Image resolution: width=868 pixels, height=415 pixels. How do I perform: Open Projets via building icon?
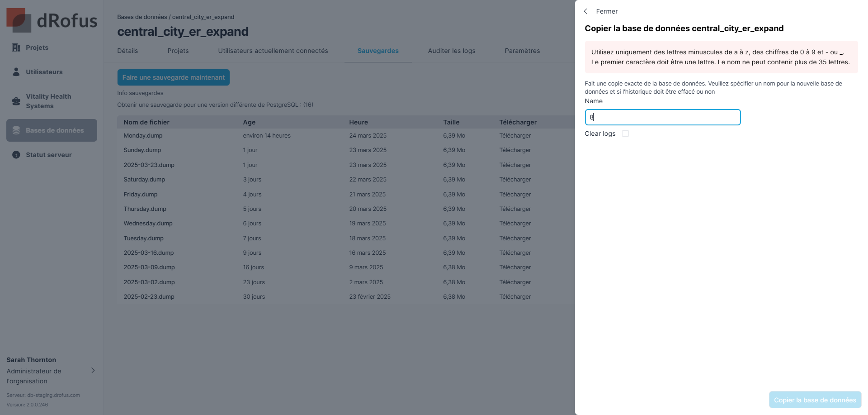[16, 48]
